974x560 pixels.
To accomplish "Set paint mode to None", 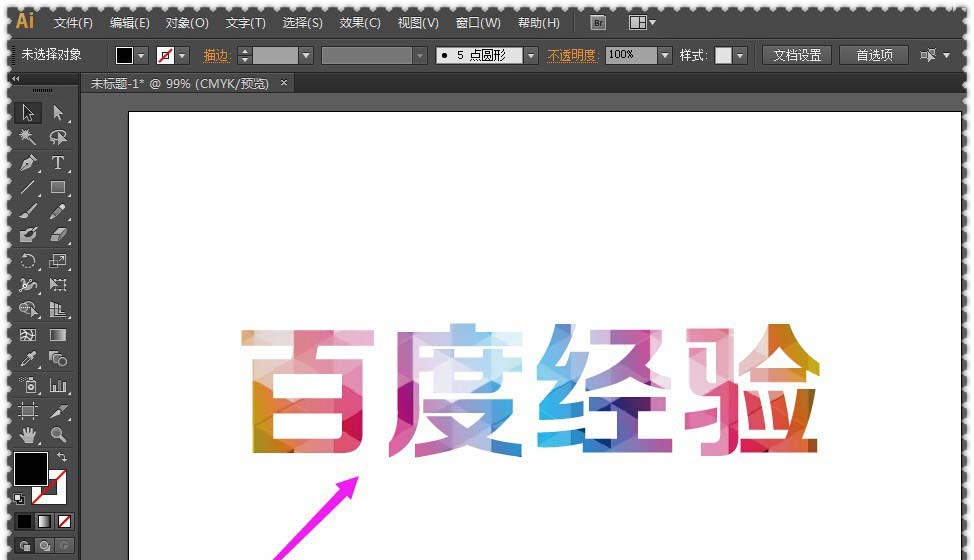I will pyautogui.click(x=64, y=522).
